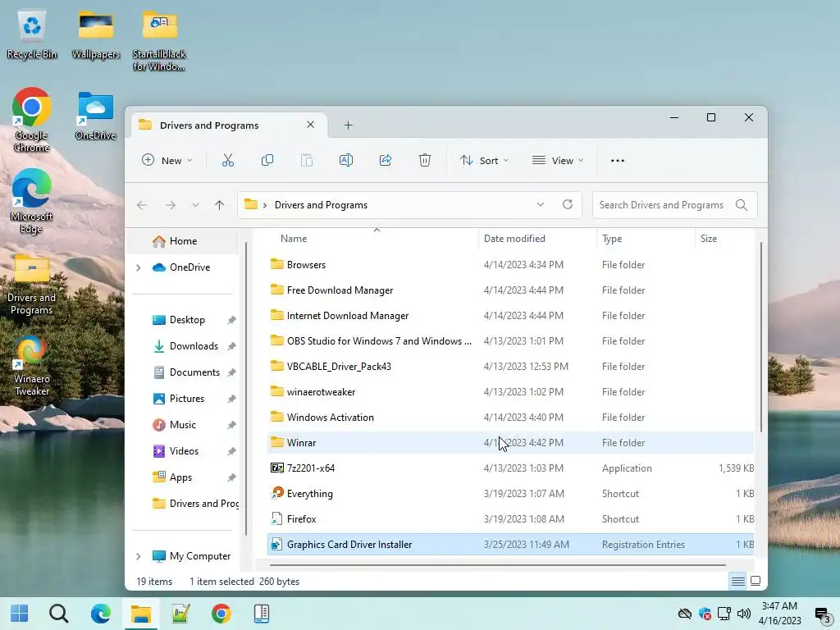Open the New dropdown menu

pyautogui.click(x=167, y=160)
